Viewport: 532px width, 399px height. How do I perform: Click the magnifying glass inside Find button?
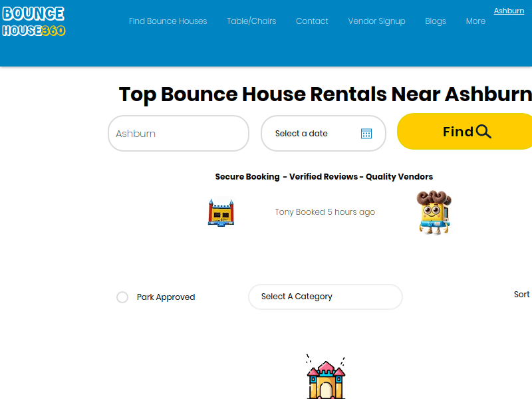tap(481, 131)
